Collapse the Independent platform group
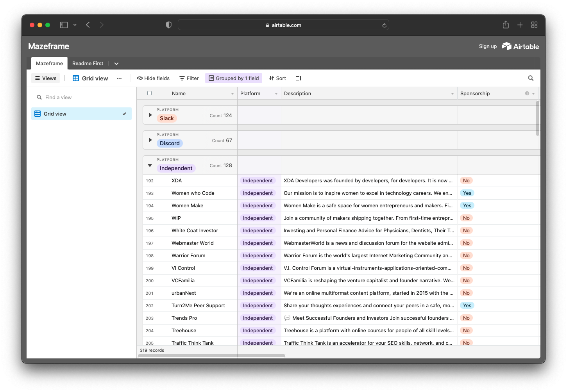Viewport: 567px width, 392px height. pos(150,165)
